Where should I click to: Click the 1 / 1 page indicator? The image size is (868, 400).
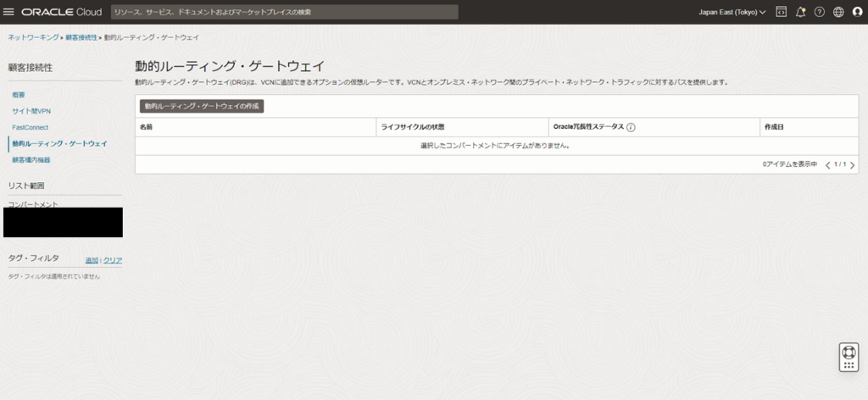(840, 165)
